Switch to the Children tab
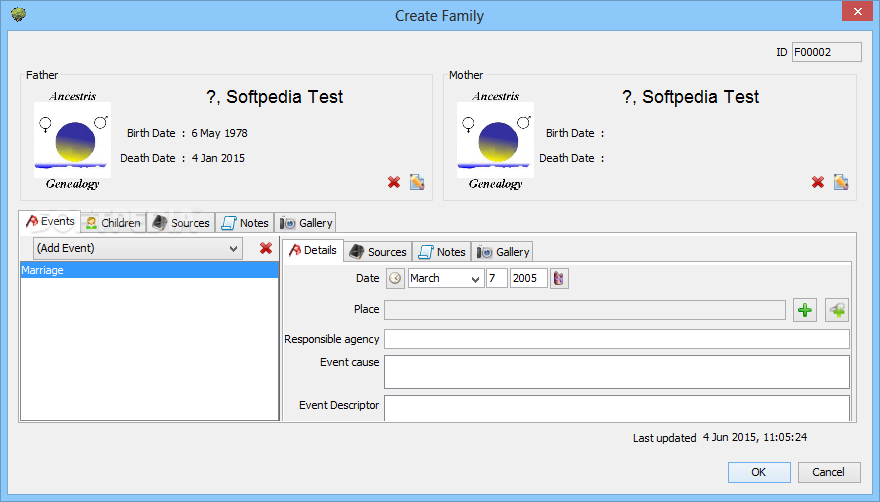Screen dimensions: 880x502 click(x=113, y=223)
